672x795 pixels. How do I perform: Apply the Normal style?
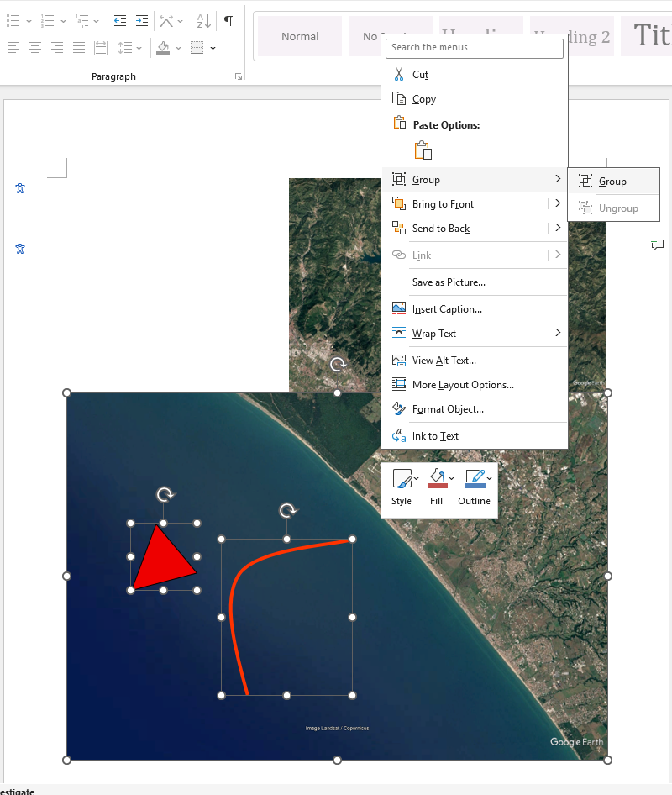coord(300,36)
